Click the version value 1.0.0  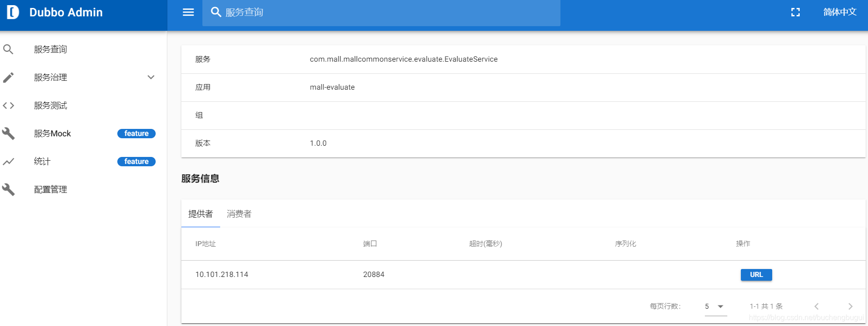318,143
